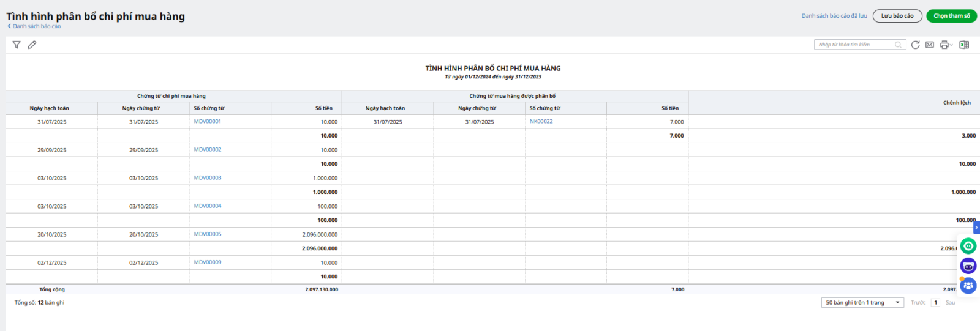Expand the blue side panel arrow
980x331 pixels.
pyautogui.click(x=976, y=228)
